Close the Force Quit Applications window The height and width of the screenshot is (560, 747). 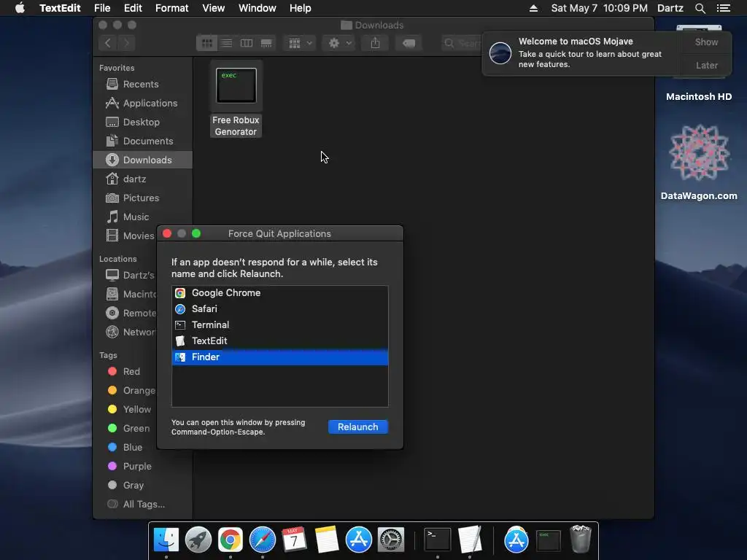pyautogui.click(x=167, y=234)
